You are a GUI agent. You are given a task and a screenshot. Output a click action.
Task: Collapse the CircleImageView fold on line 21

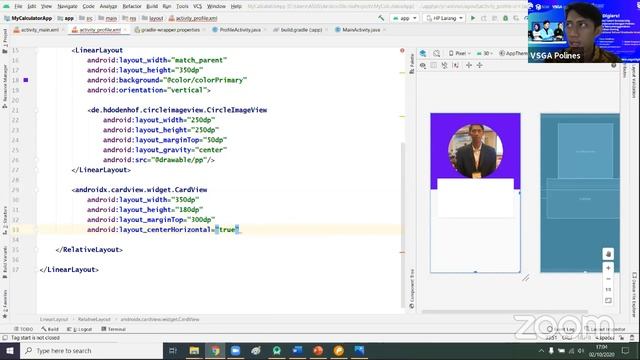coord(36,110)
